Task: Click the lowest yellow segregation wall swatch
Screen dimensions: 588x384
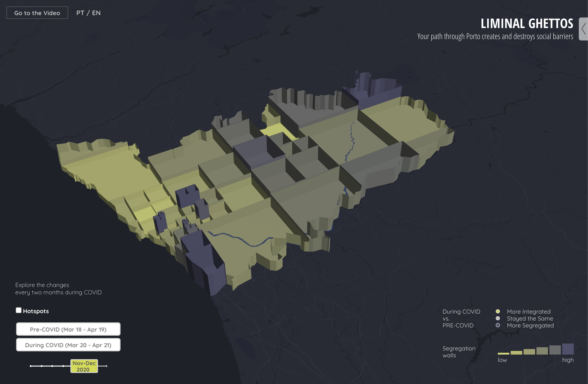Action: point(503,353)
